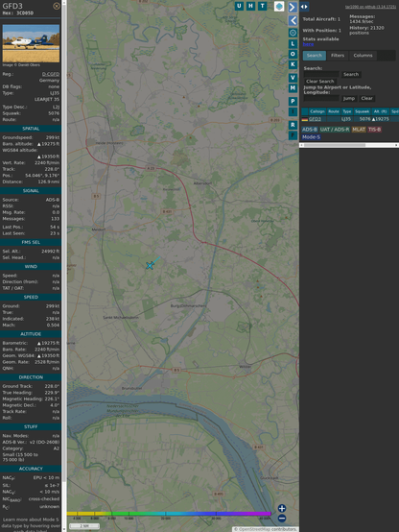Toggle the V map option button
This screenshot has height=532, width=399.
(293, 78)
